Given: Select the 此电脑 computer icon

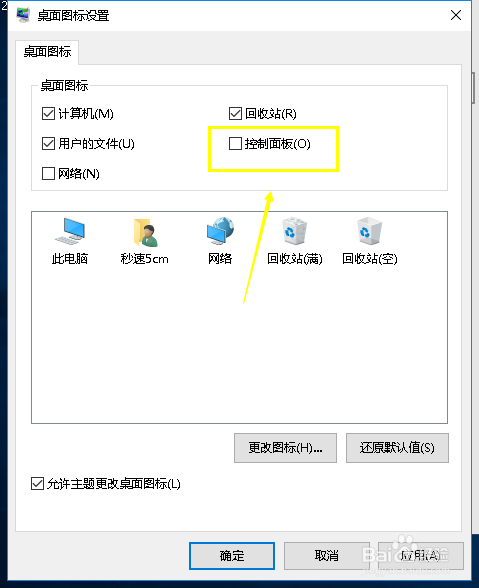Looking at the screenshot, I should [x=70, y=231].
